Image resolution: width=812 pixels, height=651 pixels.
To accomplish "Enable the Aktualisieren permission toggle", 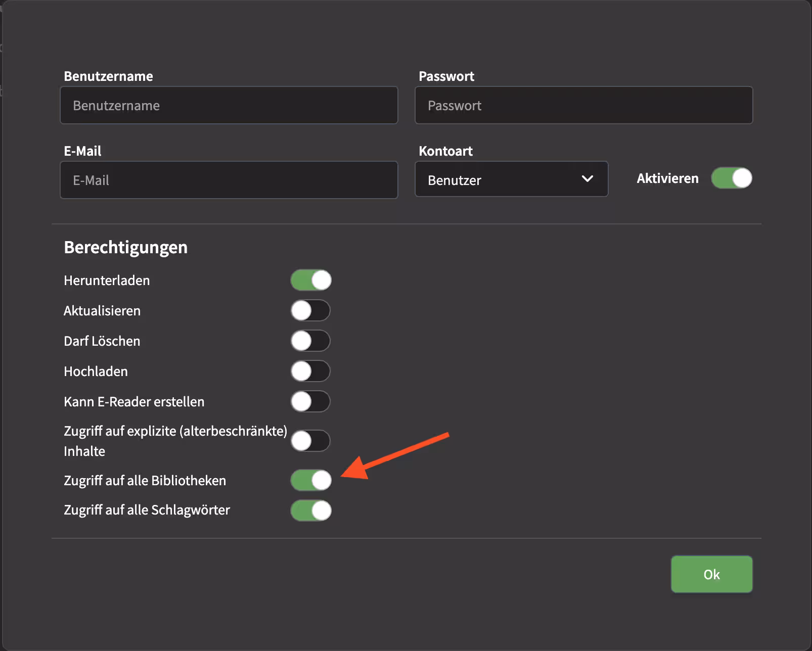I will coord(311,310).
